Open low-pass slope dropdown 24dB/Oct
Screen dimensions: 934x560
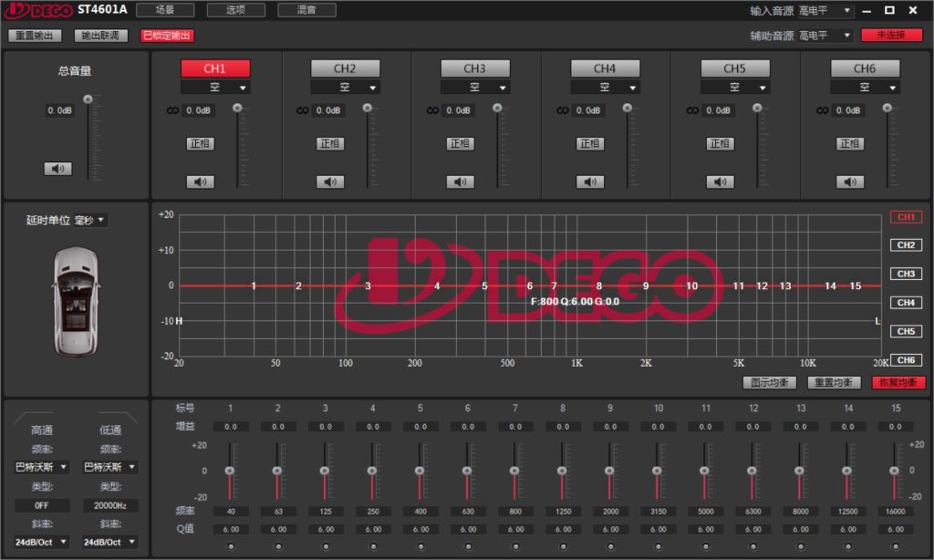pyautogui.click(x=110, y=542)
